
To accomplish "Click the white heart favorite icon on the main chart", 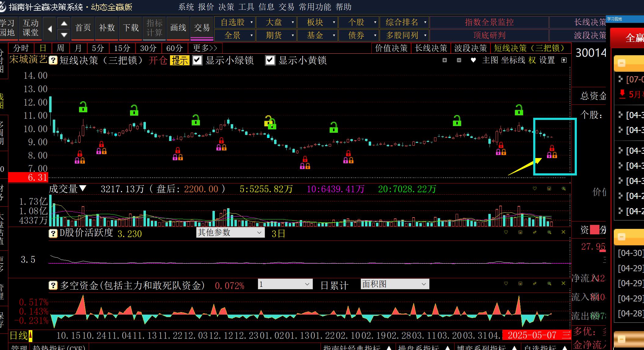I will 473,60.
